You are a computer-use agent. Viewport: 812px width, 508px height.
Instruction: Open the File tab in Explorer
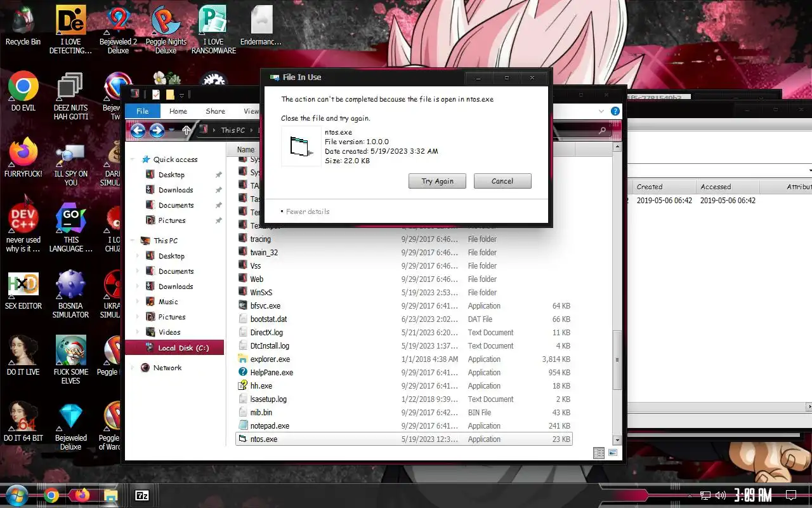[x=143, y=111]
